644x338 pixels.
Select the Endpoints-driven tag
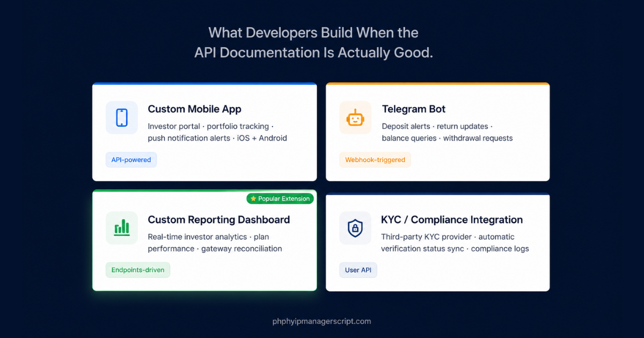(x=138, y=270)
